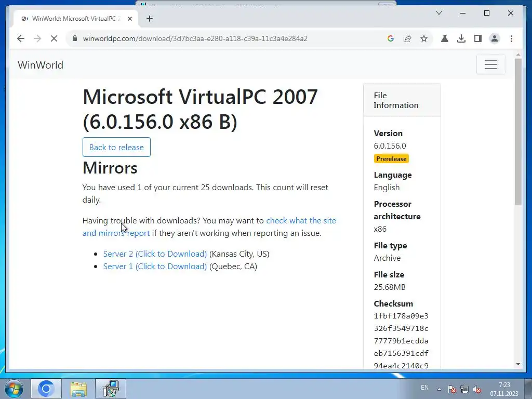This screenshot has width=532, height=399.
Task: Click the language value English
Action: [387, 187]
